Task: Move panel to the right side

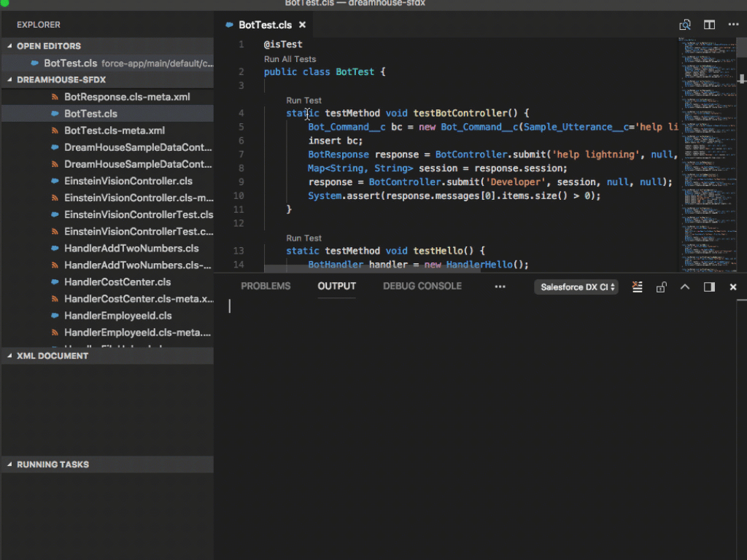Action: point(709,287)
